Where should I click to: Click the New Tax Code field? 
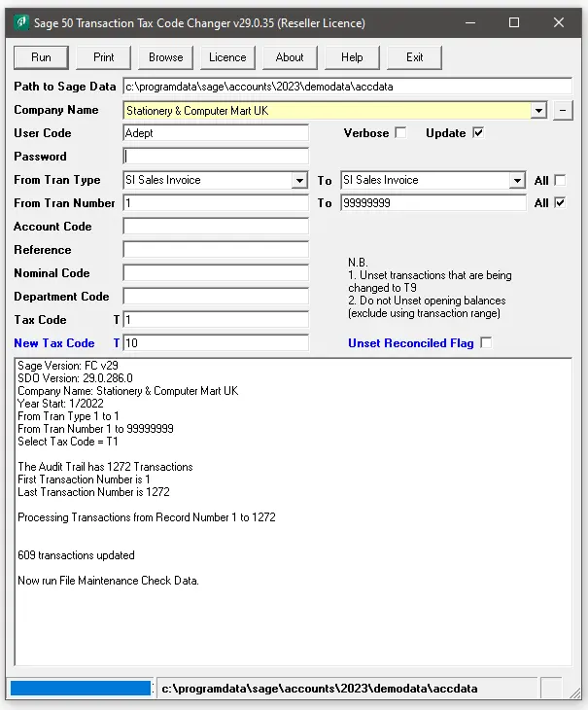click(216, 342)
